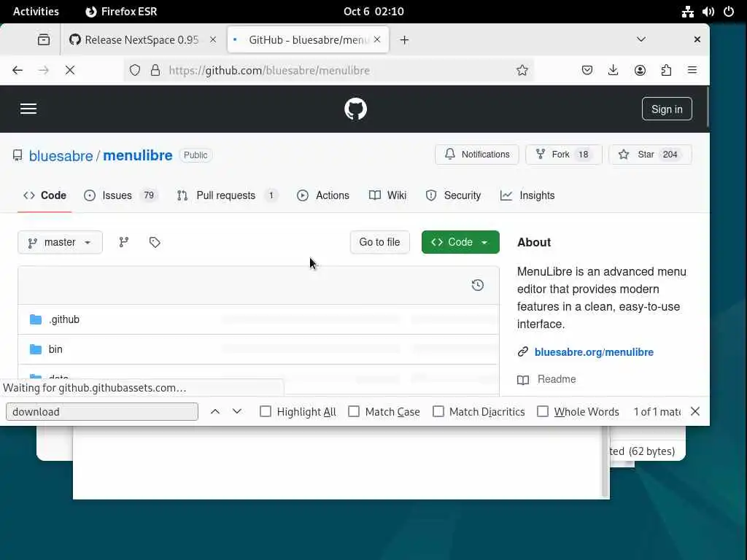Open the extensions puzzle icon
Image resolution: width=747 pixels, height=560 pixels.
[666, 71]
